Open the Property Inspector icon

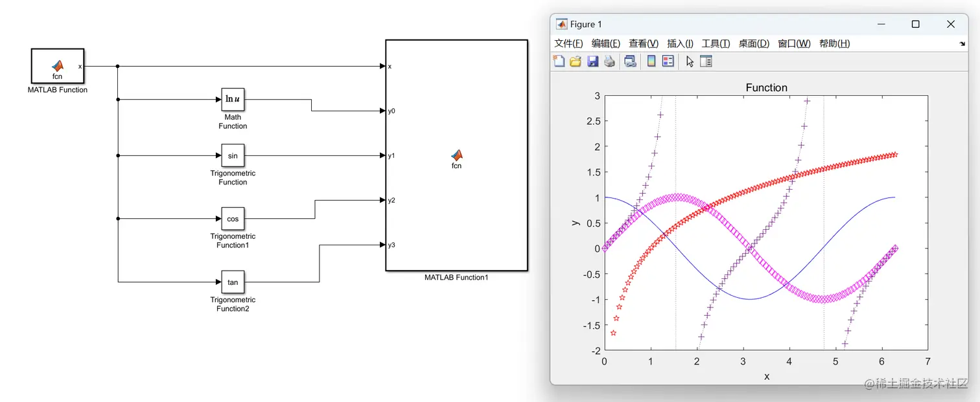click(x=706, y=61)
